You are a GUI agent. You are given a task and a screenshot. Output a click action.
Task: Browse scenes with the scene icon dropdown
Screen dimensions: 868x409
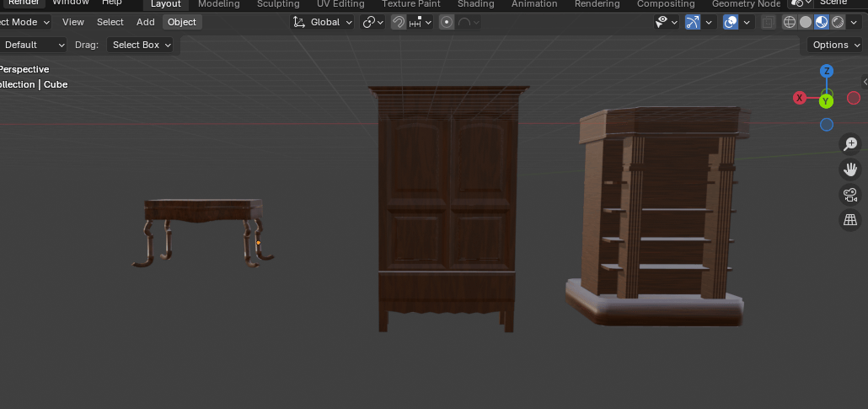[801, 3]
